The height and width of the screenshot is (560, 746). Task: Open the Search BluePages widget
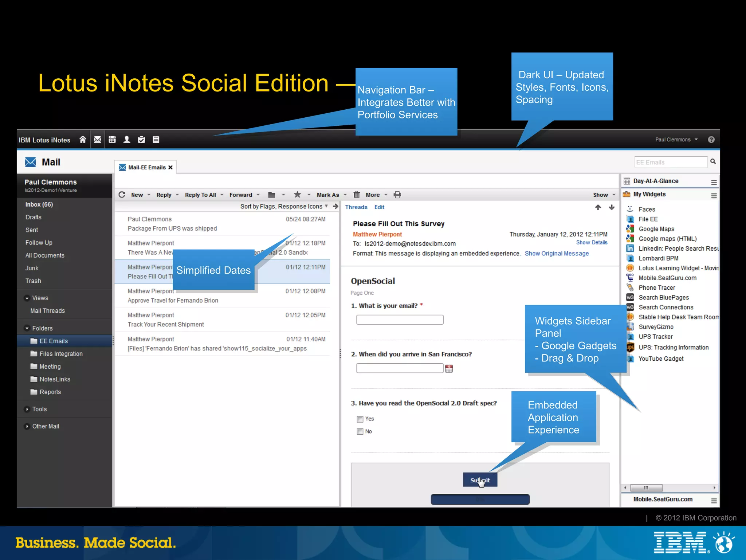[x=663, y=298]
